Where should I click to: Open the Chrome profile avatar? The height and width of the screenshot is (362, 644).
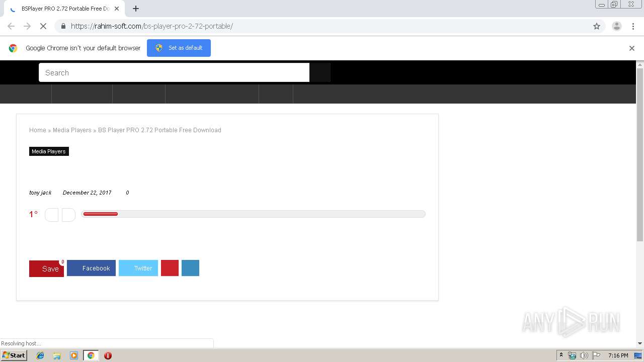tap(616, 26)
